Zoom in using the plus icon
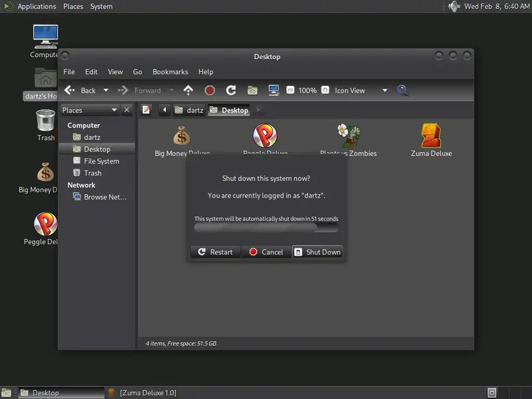Image resolution: width=532 pixels, height=399 pixels. [325, 90]
